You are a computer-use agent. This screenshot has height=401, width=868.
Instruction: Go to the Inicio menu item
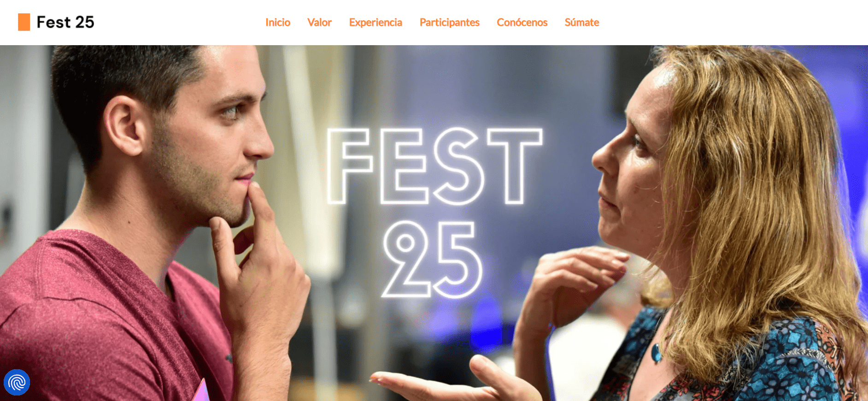click(x=278, y=22)
